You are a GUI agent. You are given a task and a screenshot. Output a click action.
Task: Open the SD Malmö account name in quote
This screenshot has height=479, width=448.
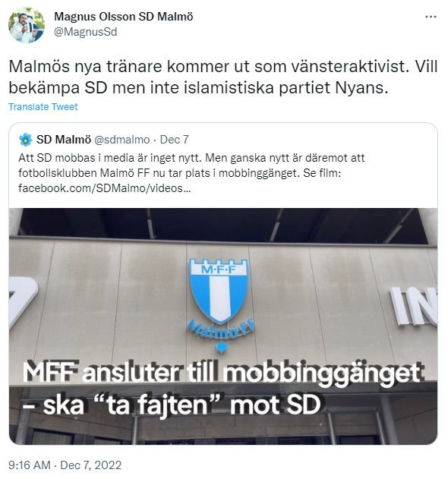pos(64,140)
